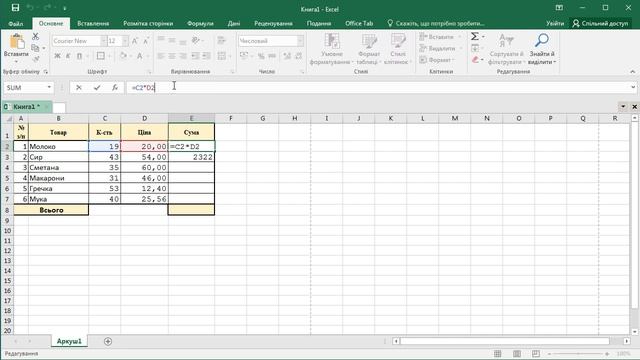Switch to the Вставлення ribbon tab
640x360 pixels.
[x=93, y=23]
